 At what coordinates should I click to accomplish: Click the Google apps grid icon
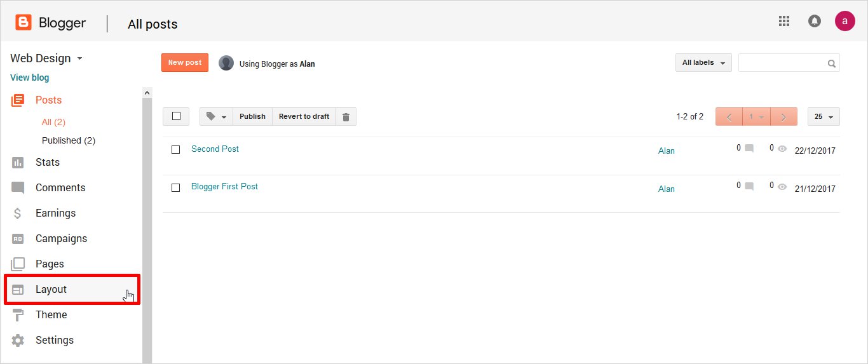pos(783,21)
